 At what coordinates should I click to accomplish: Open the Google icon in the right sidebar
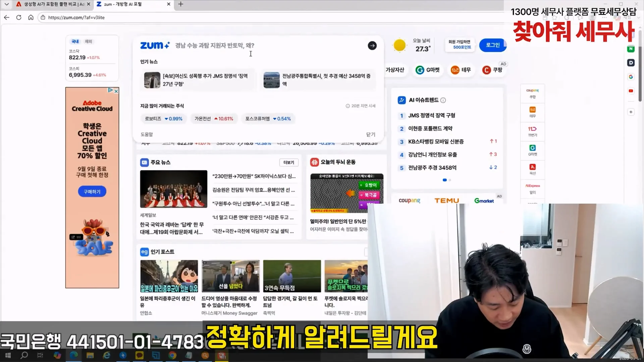point(631,77)
